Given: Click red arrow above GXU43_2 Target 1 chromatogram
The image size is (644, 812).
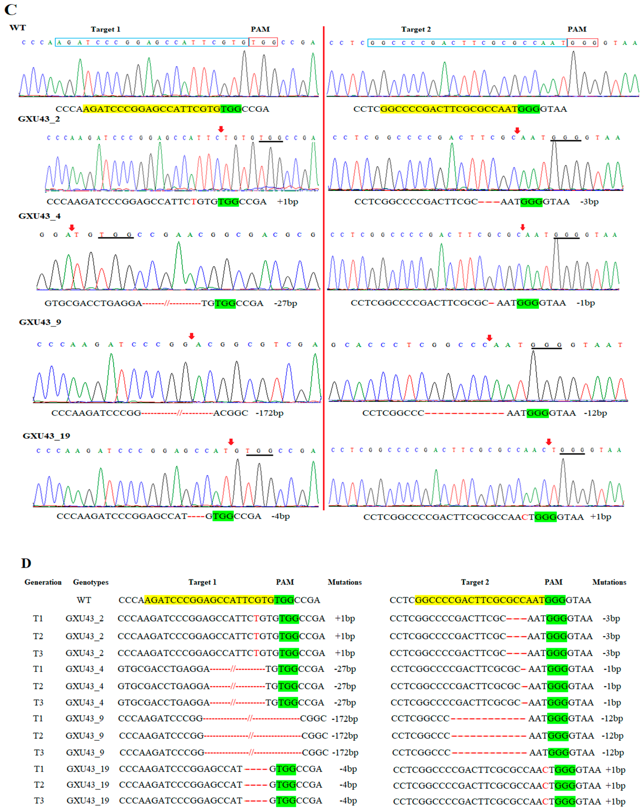Looking at the screenshot, I should 221,129.
